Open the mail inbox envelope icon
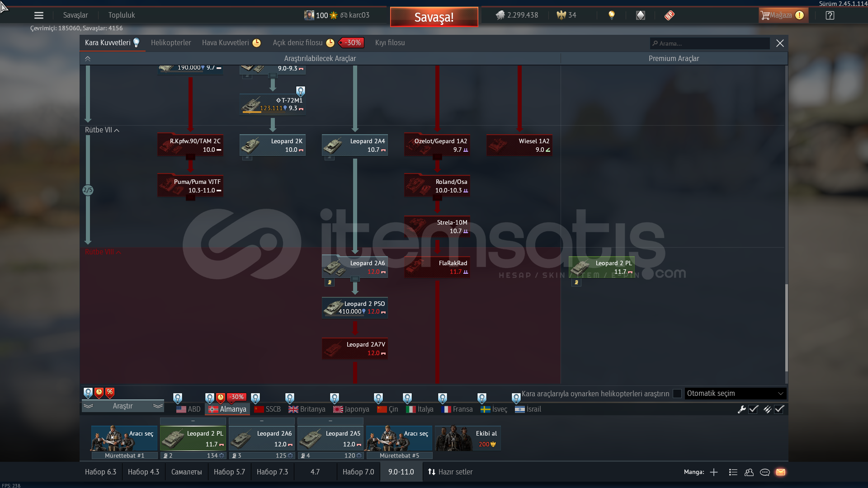 click(781, 472)
